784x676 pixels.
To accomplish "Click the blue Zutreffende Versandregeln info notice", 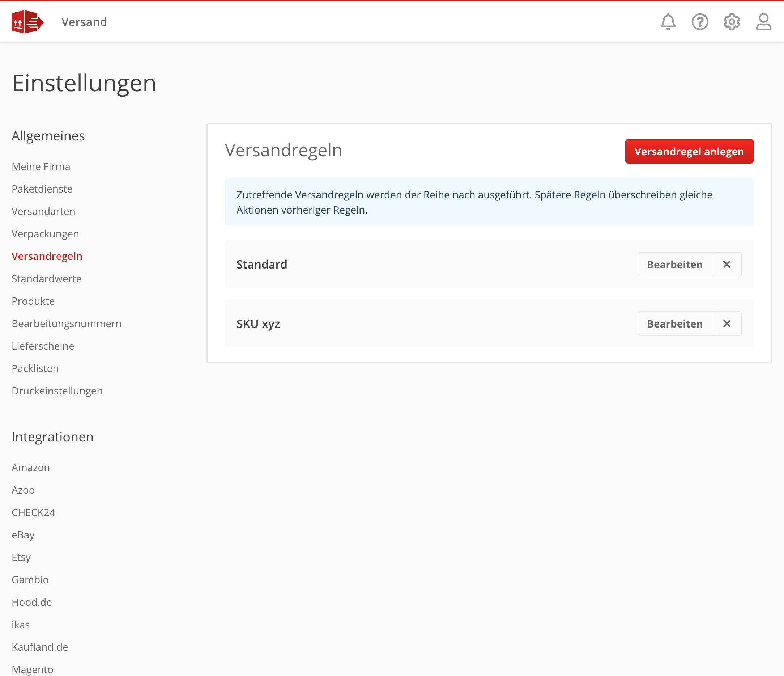I will tap(489, 202).
